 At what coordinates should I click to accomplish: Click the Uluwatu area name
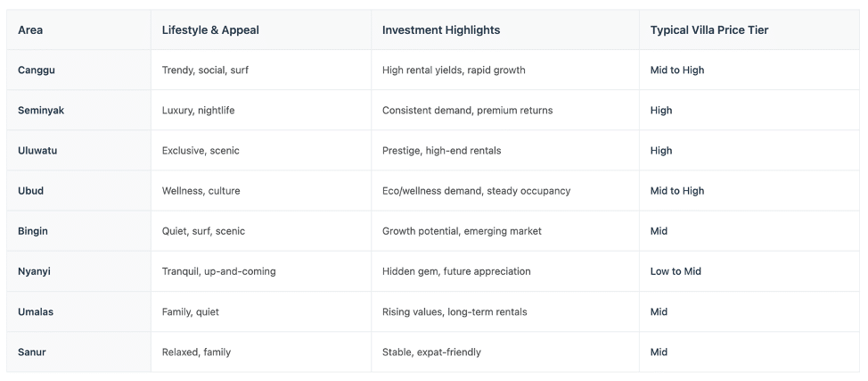37,150
